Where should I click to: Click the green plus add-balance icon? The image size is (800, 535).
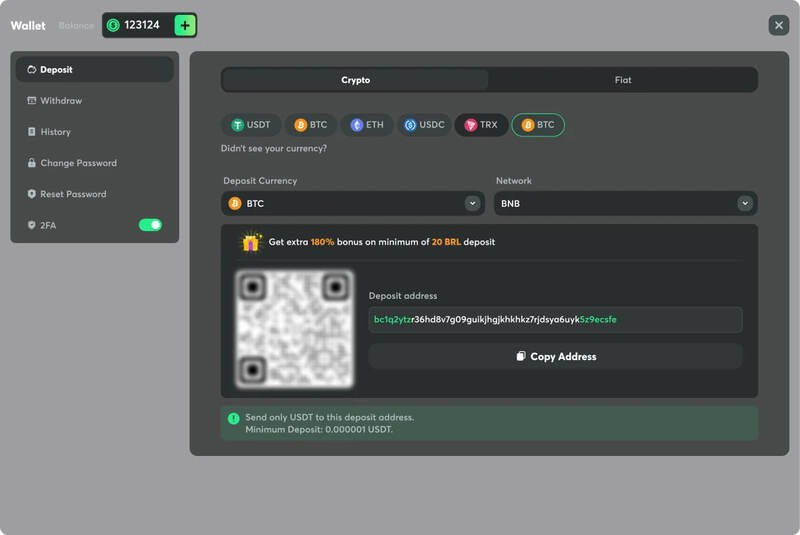185,25
